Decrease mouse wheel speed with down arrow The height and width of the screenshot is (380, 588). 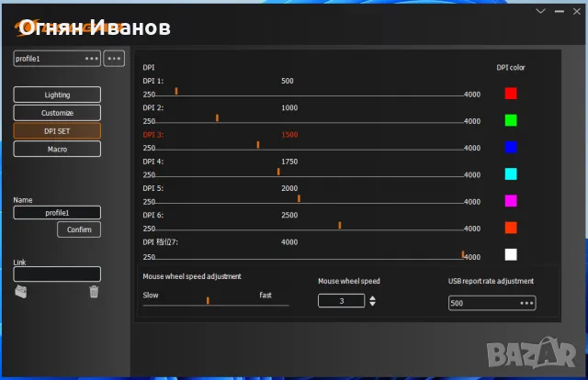point(372,304)
